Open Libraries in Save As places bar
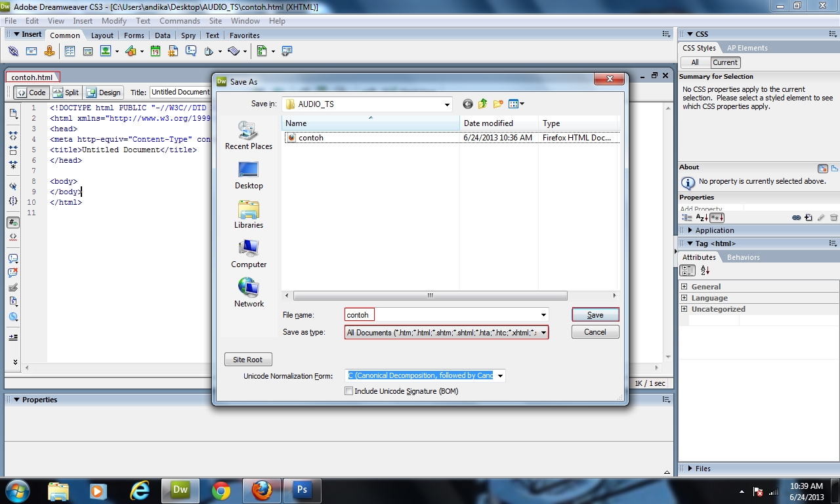Image resolution: width=840 pixels, height=504 pixels. point(249,215)
